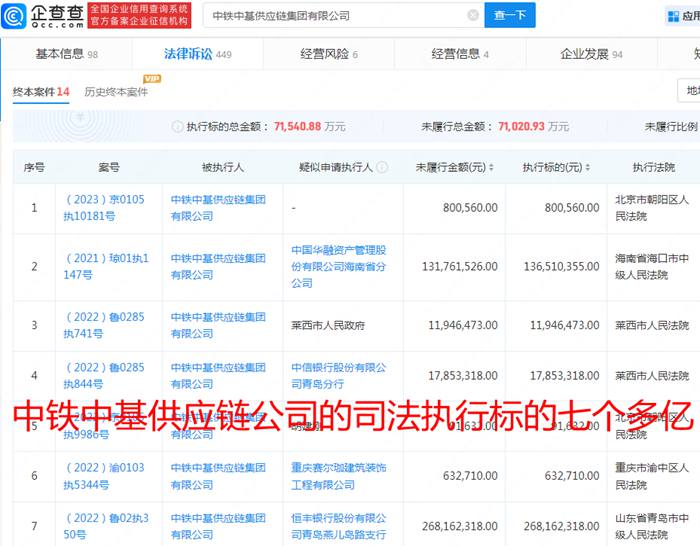Open case (2022)鲁0285执844号
The image size is (700, 546).
coord(104,375)
